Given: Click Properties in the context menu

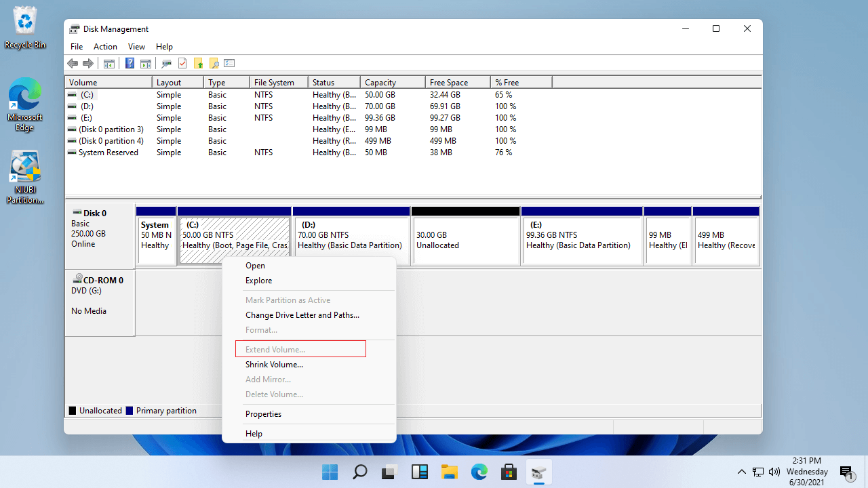Looking at the screenshot, I should coord(263,414).
